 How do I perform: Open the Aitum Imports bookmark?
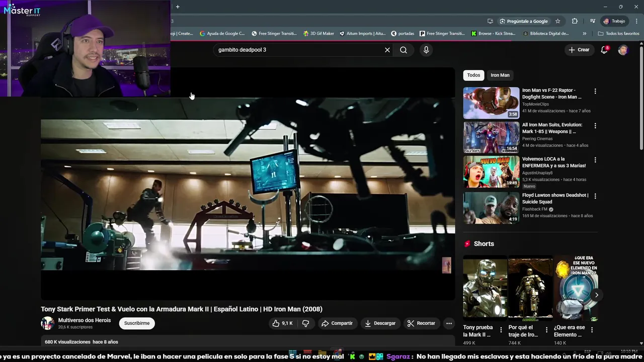(362, 34)
